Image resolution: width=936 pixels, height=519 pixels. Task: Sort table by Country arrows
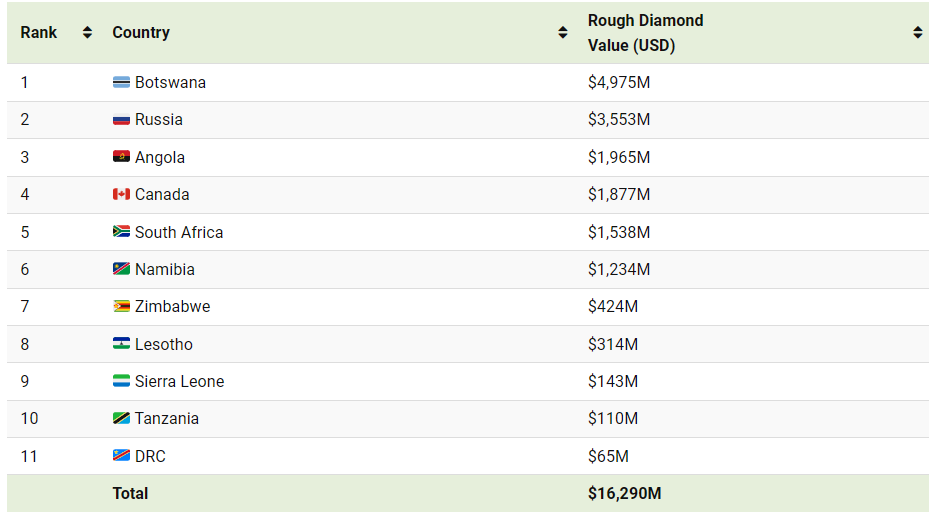coord(563,33)
